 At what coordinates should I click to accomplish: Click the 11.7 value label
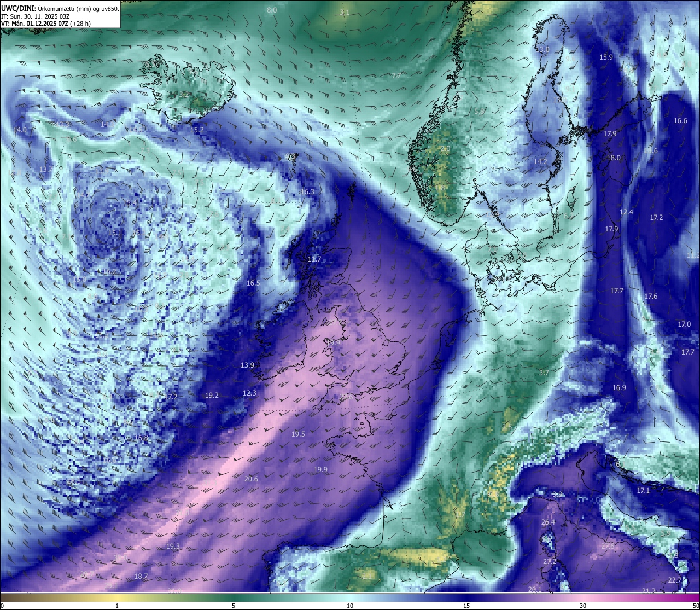click(314, 259)
